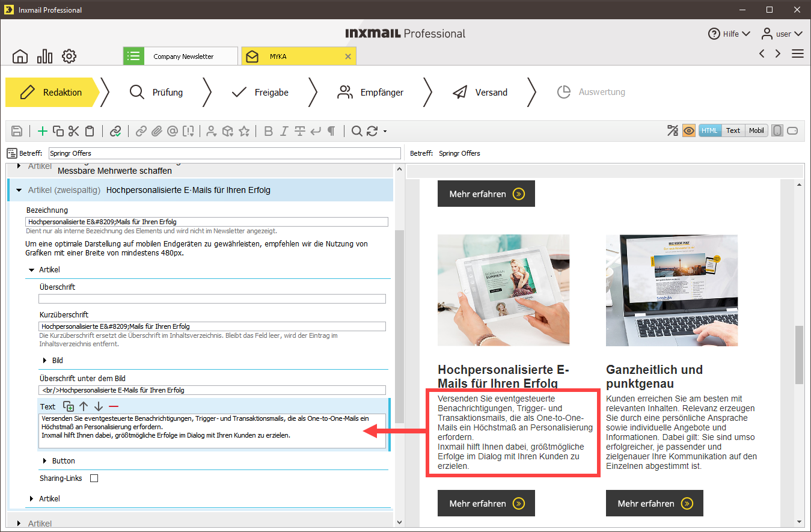This screenshot has height=532, width=811.
Task: Open the hamburger menu
Action: pos(798,54)
